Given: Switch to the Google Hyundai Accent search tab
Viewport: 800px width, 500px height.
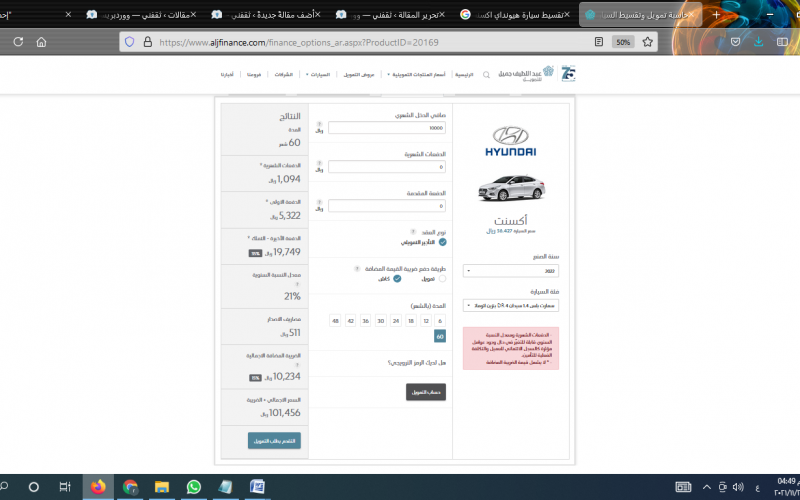Looking at the screenshot, I should [x=515, y=15].
